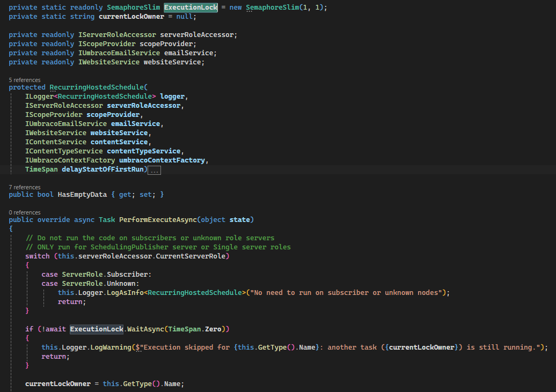The height and width of the screenshot is (392, 556).
Task: Click ExecutionLock in the WaitAsync condition
Action: (97, 329)
